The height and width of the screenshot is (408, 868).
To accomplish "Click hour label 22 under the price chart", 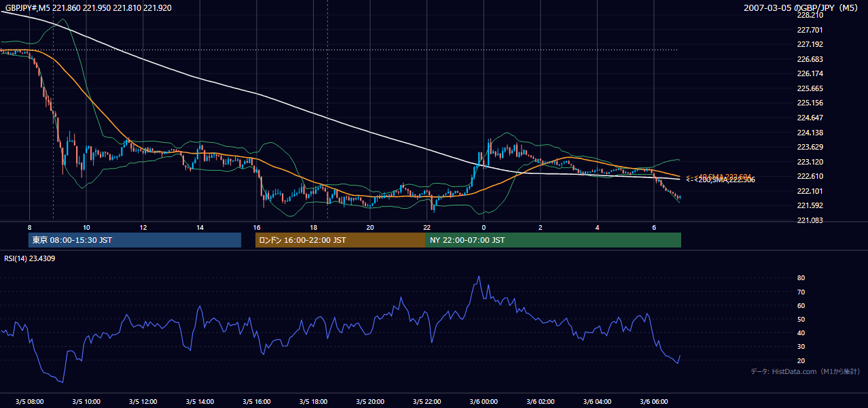I will coord(427,227).
